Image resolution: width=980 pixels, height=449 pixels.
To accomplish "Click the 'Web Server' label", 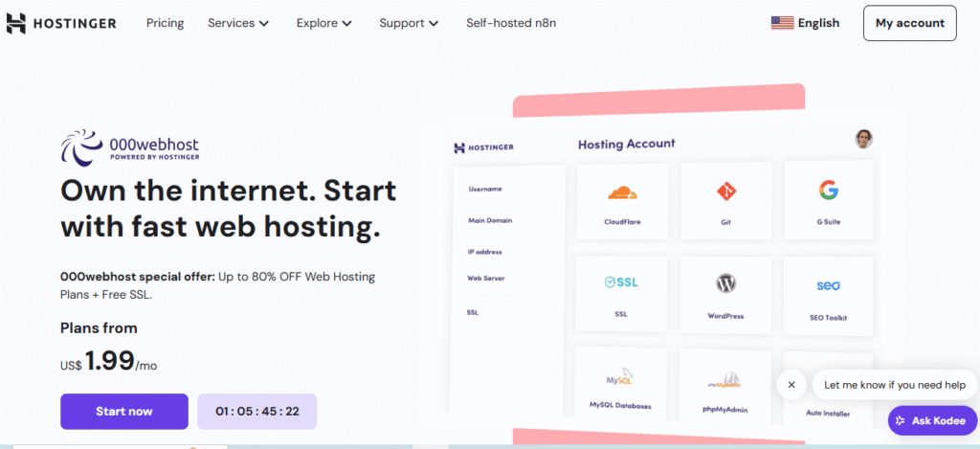I will [485, 279].
